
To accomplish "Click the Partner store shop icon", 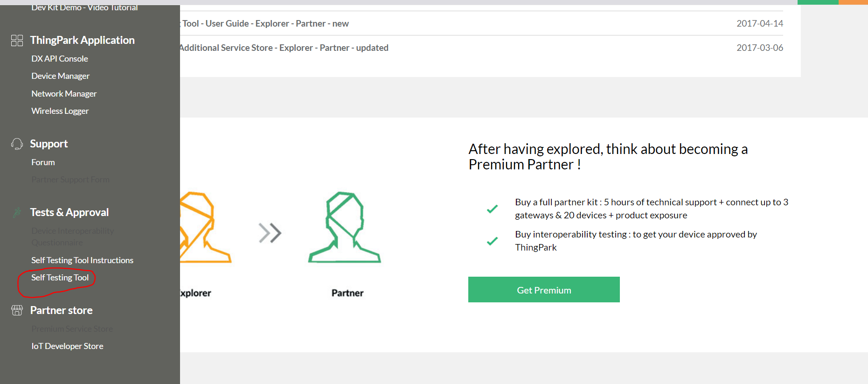I will click(17, 310).
